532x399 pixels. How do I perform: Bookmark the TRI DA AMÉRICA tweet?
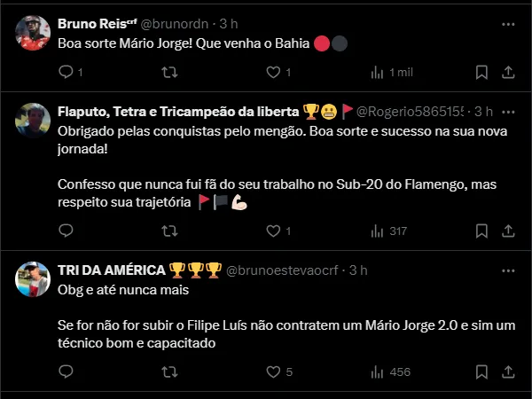point(481,372)
